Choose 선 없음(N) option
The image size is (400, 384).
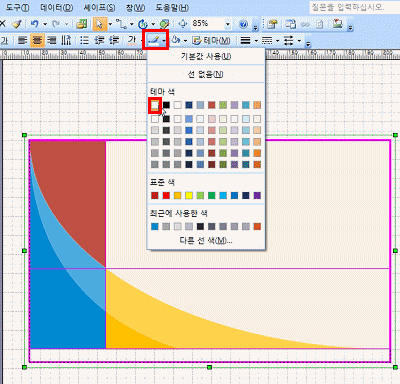coord(206,74)
